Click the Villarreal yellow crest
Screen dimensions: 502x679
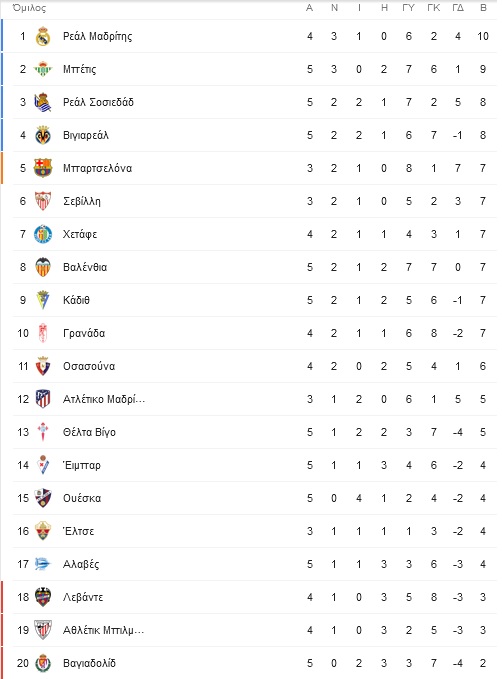(43, 135)
